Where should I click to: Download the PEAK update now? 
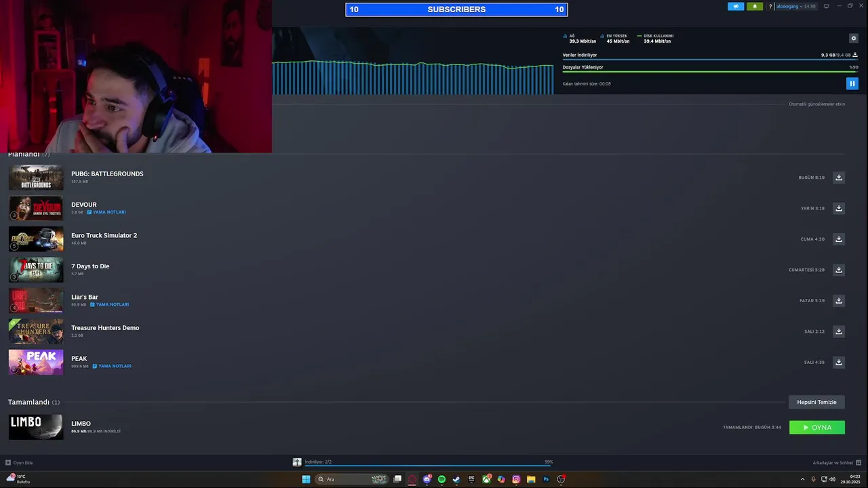point(839,363)
